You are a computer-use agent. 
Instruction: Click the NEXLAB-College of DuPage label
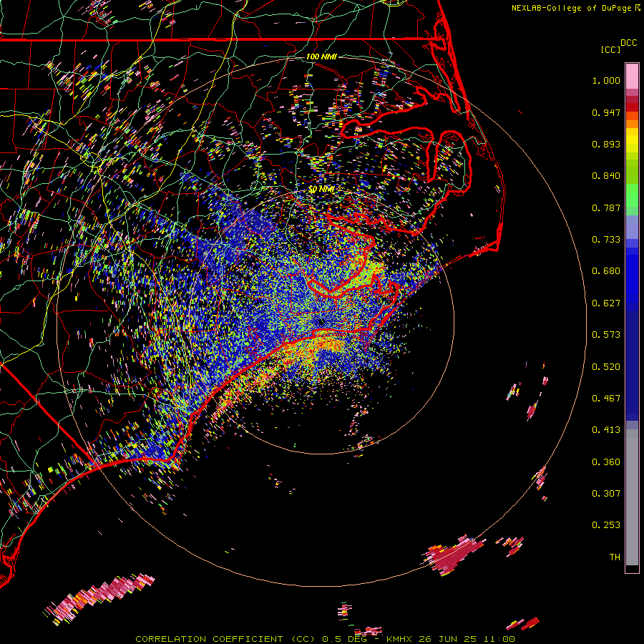(x=572, y=8)
